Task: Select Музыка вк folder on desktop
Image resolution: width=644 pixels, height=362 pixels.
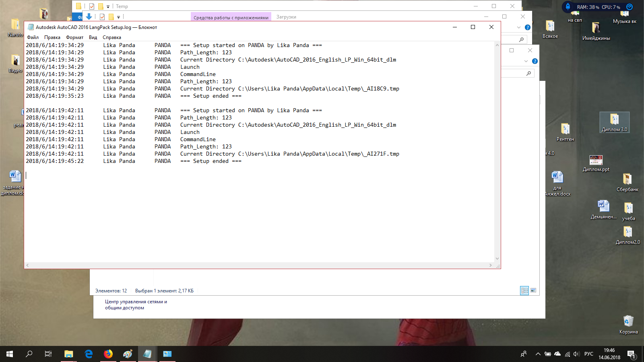Action: (625, 16)
